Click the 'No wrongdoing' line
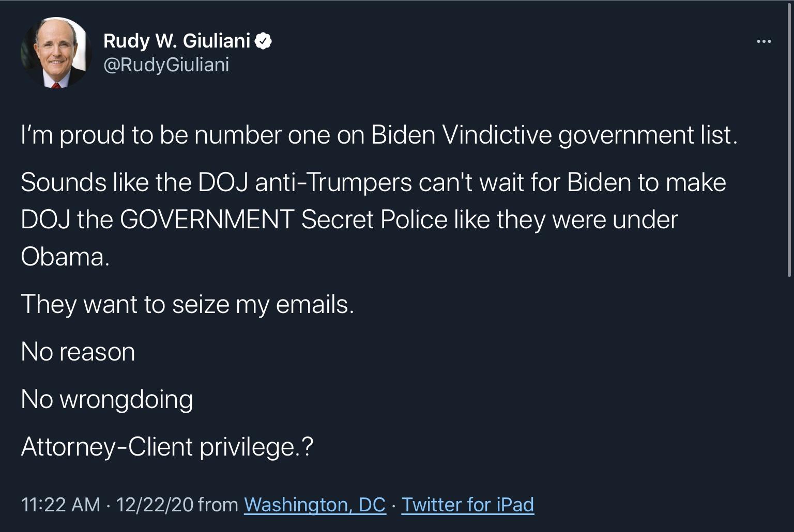The image size is (794, 532). click(106, 398)
